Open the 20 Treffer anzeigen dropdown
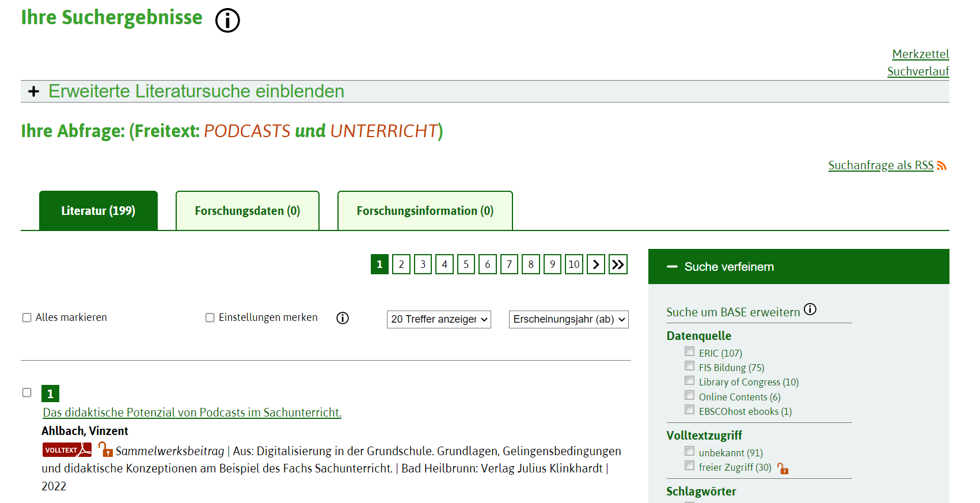The width and height of the screenshot is (980, 503). click(439, 319)
